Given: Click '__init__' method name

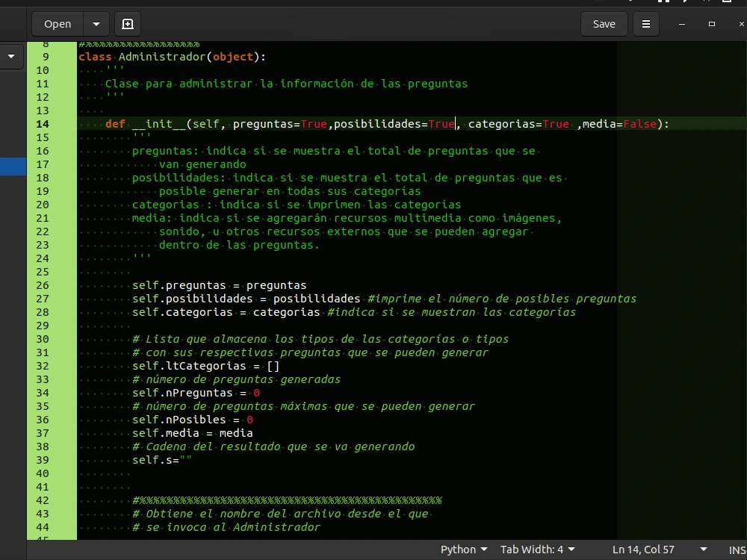Looking at the screenshot, I should (158, 124).
